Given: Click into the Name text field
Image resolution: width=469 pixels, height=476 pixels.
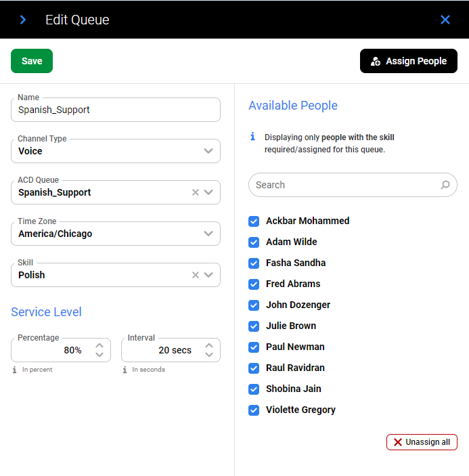Looking at the screenshot, I should pos(115,110).
